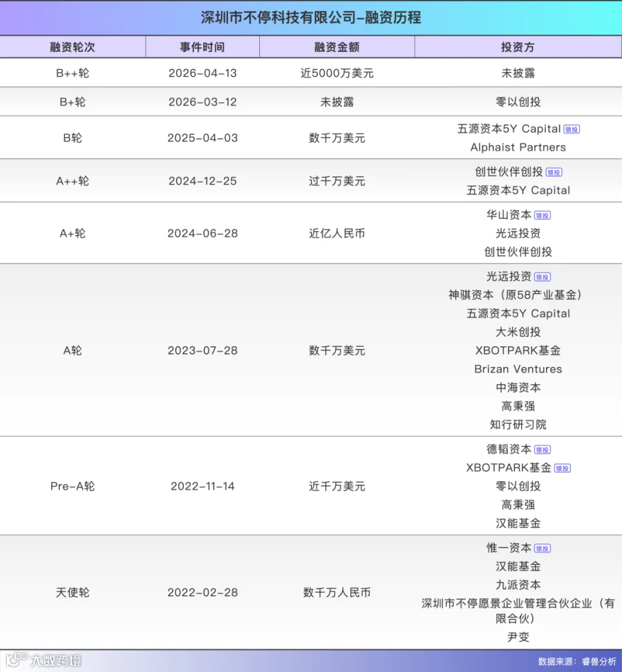This screenshot has height=672, width=622.
Task: Select amount 数千万人民币
Action: point(337,592)
